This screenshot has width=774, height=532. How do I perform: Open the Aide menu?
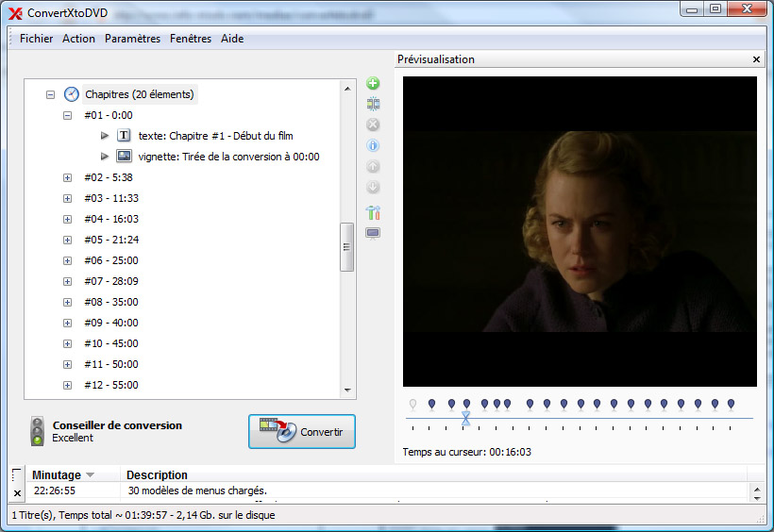(x=232, y=39)
